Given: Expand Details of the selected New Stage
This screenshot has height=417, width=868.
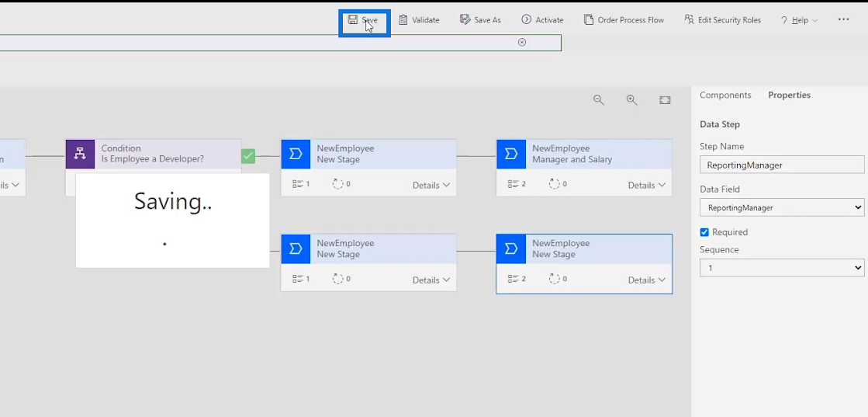Looking at the screenshot, I should tap(647, 280).
